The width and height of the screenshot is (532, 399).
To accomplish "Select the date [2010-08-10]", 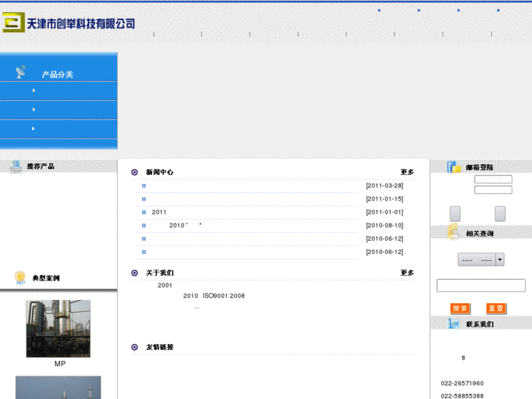I will pos(385,225).
